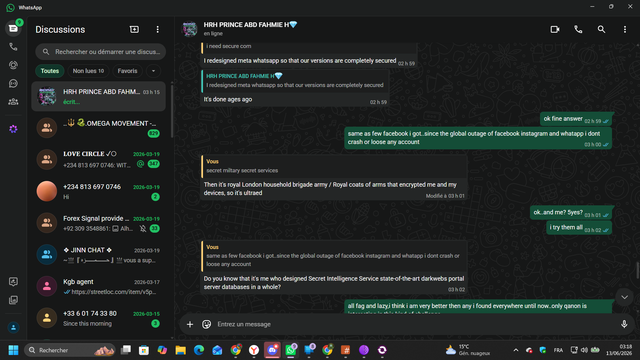This screenshot has height=360, width=640.
Task: Click the search or start chat field
Action: point(100,52)
